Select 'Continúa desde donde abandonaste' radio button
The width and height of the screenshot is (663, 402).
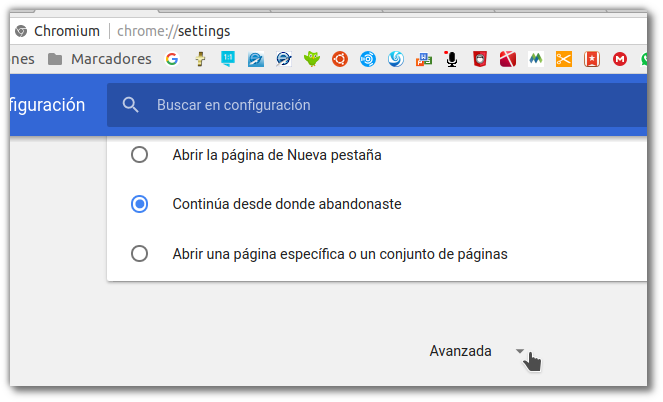139,204
